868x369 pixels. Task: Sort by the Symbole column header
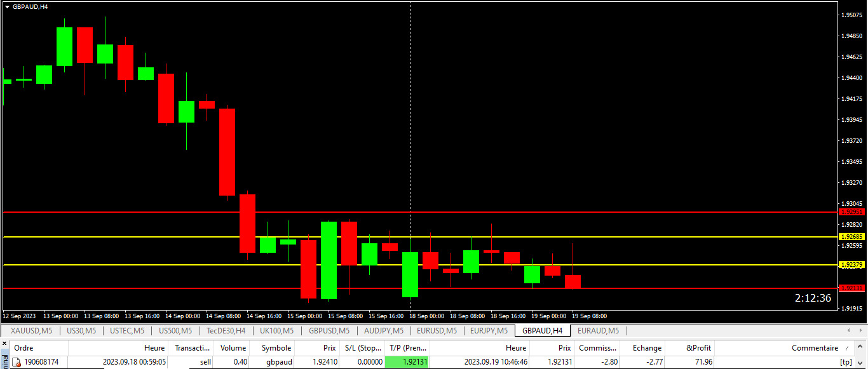pos(273,347)
